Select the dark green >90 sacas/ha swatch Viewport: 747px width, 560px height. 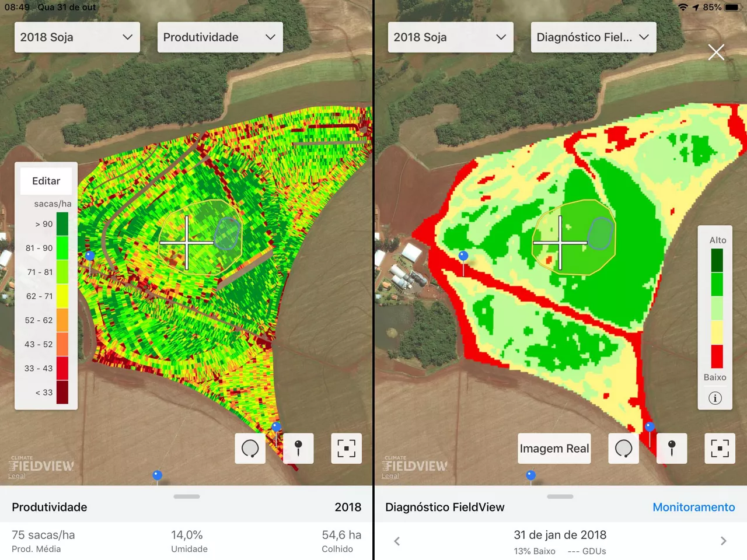pyautogui.click(x=64, y=223)
